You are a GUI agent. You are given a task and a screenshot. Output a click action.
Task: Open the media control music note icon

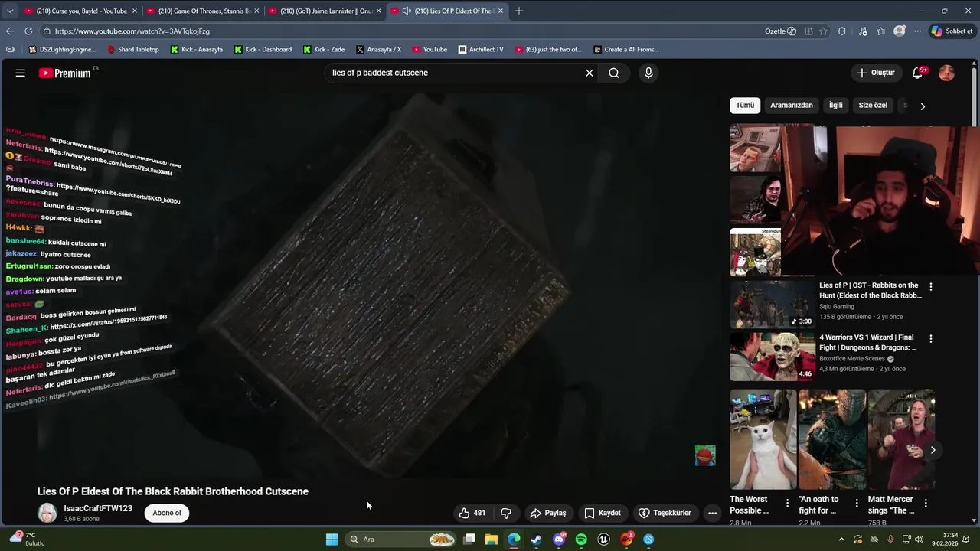click(863, 31)
